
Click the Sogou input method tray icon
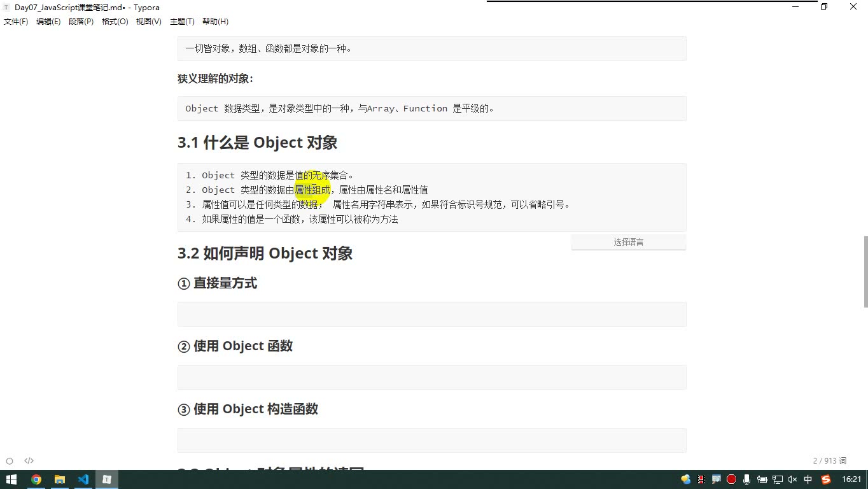pyautogui.click(x=826, y=479)
